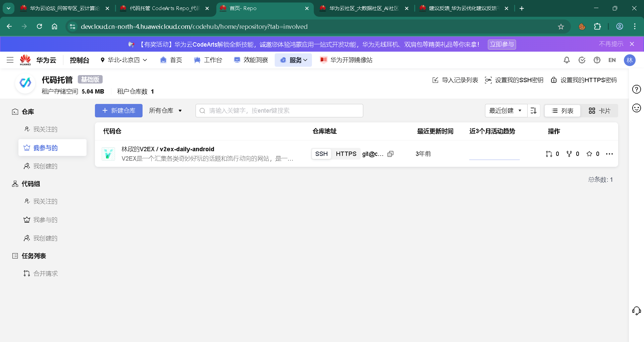644x342 pixels.
Task: Open the task status check icon
Action: pyautogui.click(x=582, y=60)
